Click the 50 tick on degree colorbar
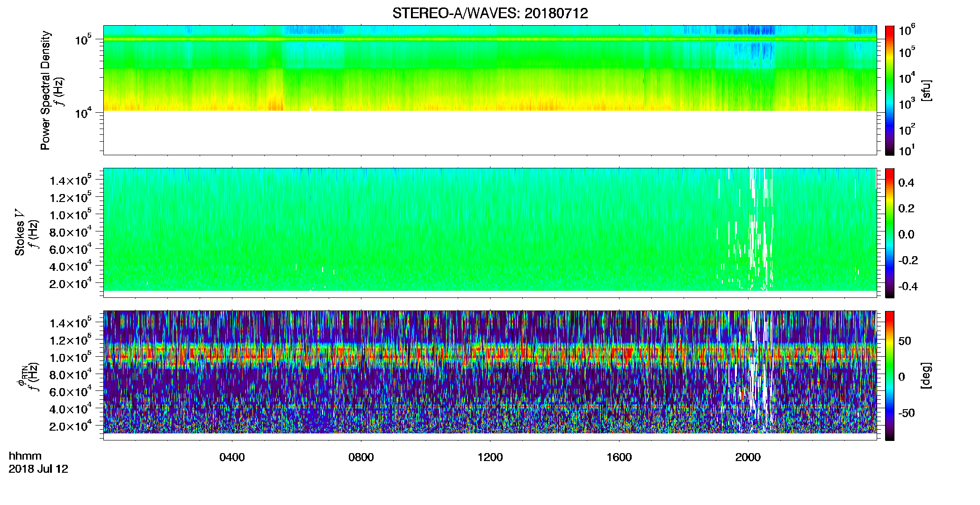 [905, 341]
